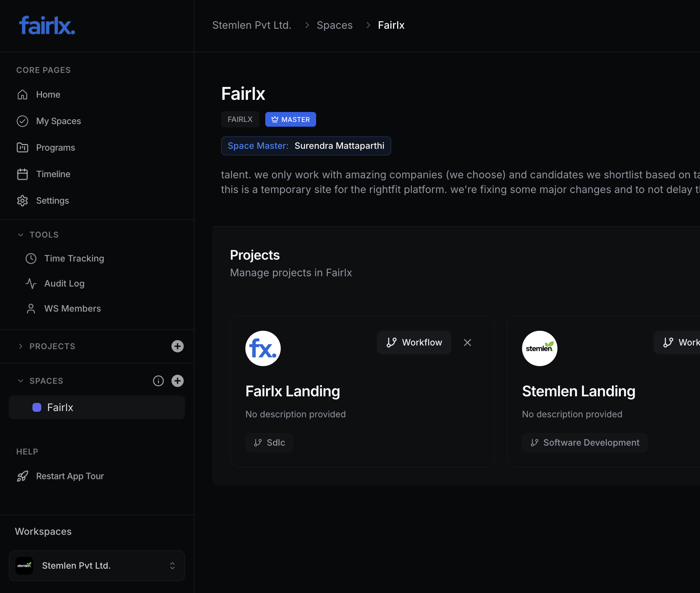700x593 pixels.
Task: Click Fairlx Landing "No description provided" text
Action: pyautogui.click(x=295, y=414)
